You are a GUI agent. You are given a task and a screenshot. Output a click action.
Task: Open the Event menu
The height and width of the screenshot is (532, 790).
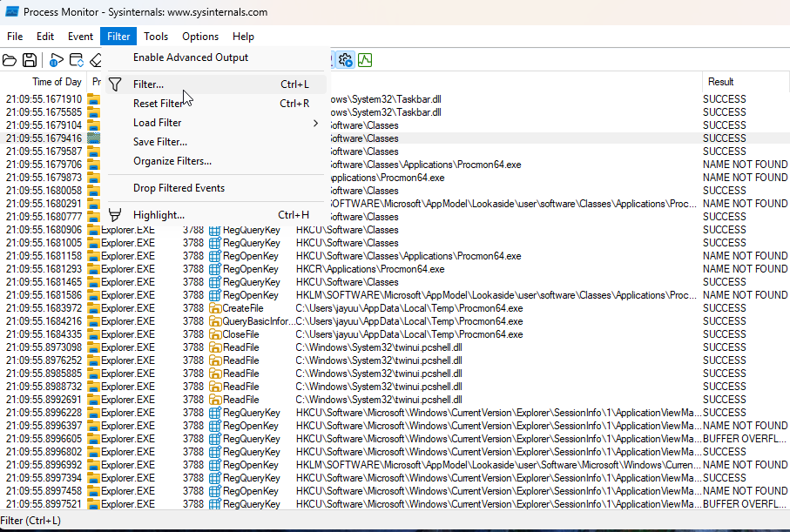(80, 37)
